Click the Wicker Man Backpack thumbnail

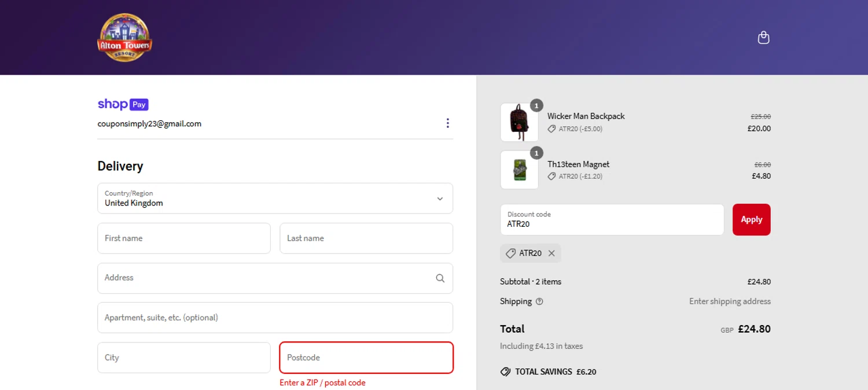[519, 122]
